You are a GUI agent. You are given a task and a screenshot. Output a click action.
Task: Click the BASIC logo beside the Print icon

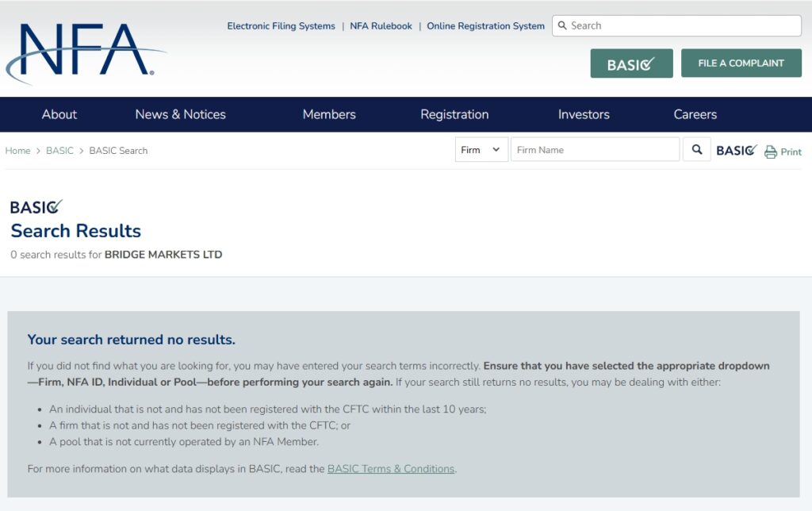click(x=736, y=150)
